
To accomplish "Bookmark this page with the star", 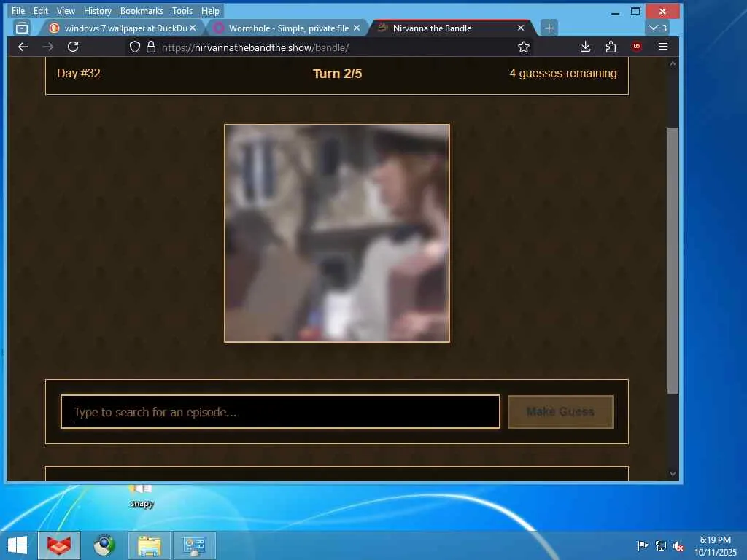I will point(524,47).
